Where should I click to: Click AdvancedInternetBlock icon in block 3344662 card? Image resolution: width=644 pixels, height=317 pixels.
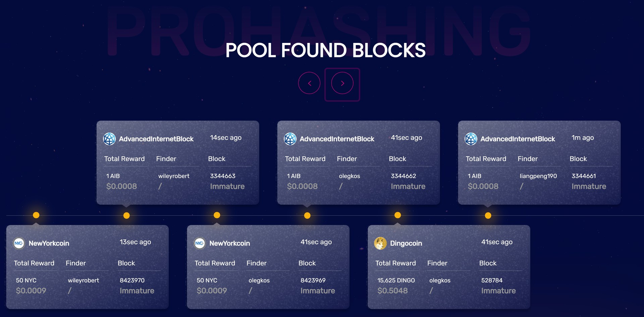coord(290,139)
